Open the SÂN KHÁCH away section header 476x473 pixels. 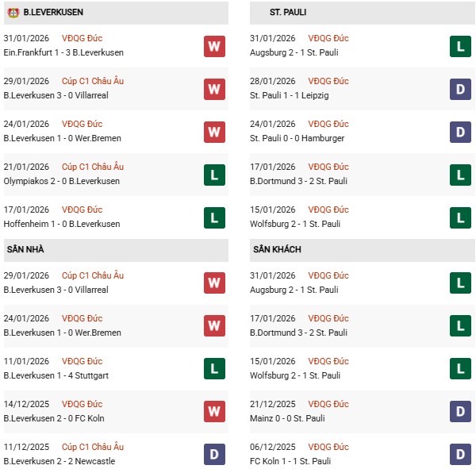tap(277, 249)
